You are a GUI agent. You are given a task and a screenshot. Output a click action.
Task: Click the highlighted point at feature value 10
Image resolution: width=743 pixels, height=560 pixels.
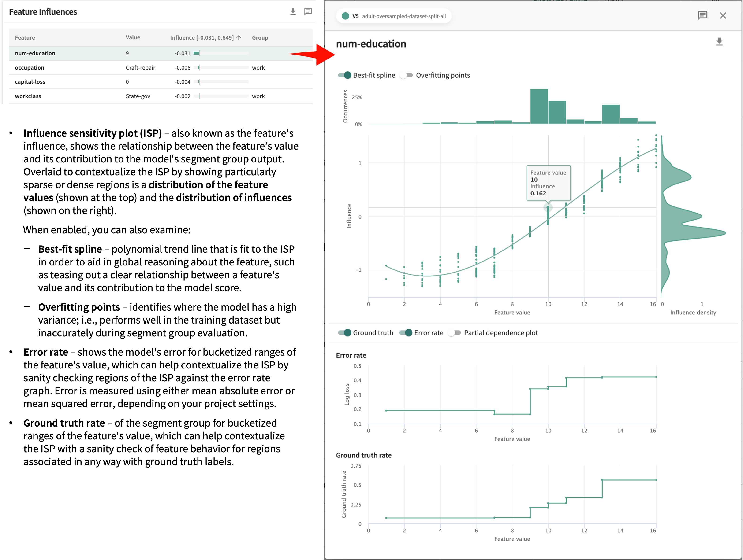point(548,208)
